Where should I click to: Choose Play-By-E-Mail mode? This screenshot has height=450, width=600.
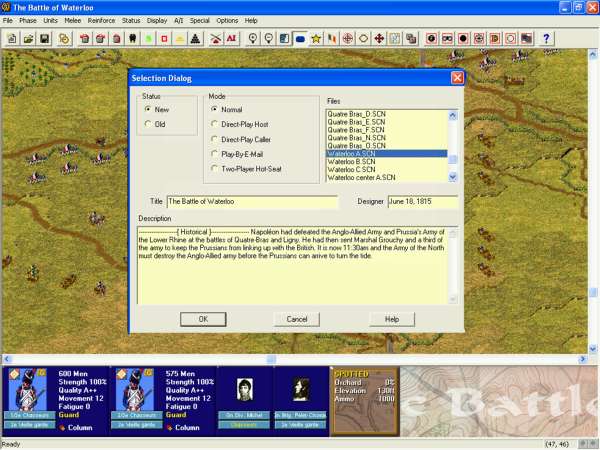click(214, 153)
